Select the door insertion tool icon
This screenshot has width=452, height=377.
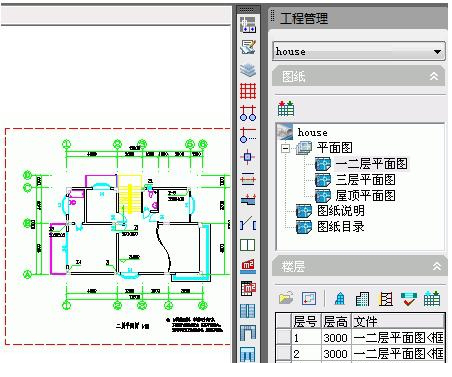[x=248, y=223]
